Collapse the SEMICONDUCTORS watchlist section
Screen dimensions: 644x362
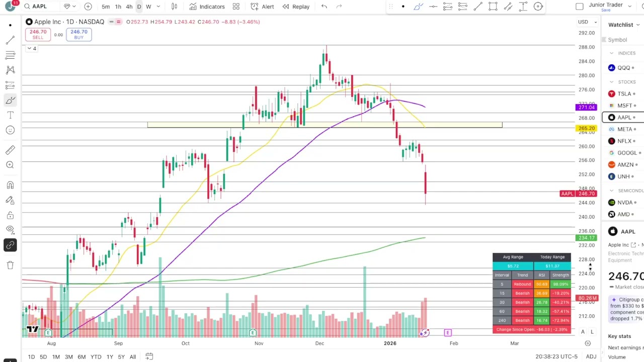point(612,191)
